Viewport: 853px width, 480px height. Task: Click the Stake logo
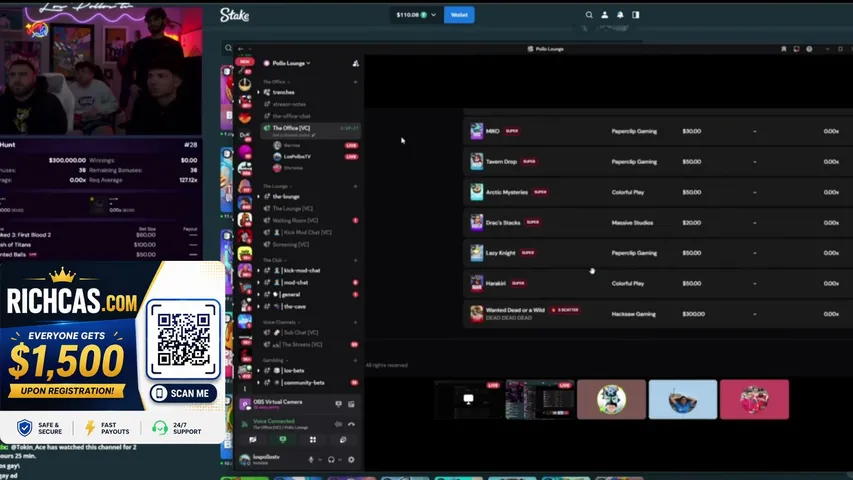(x=234, y=15)
